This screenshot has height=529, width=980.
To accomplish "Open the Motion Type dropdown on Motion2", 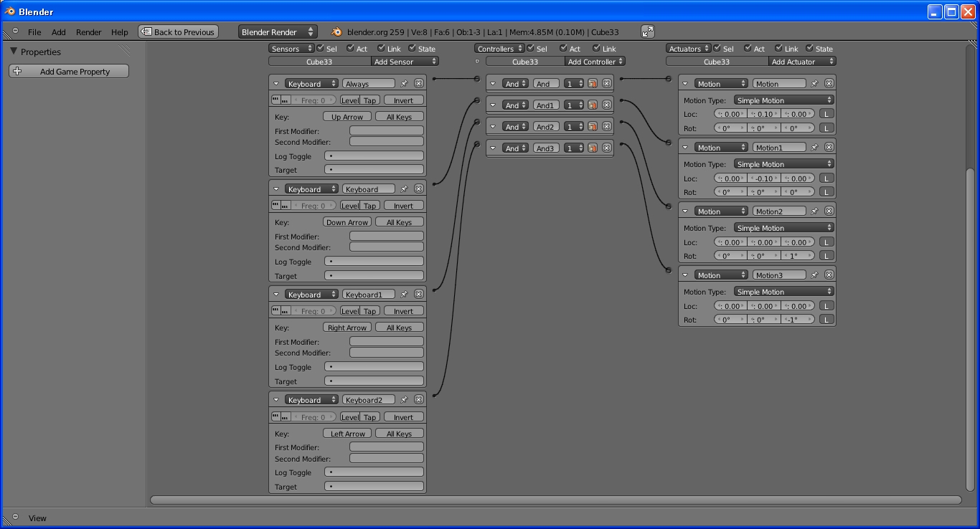I will (783, 227).
